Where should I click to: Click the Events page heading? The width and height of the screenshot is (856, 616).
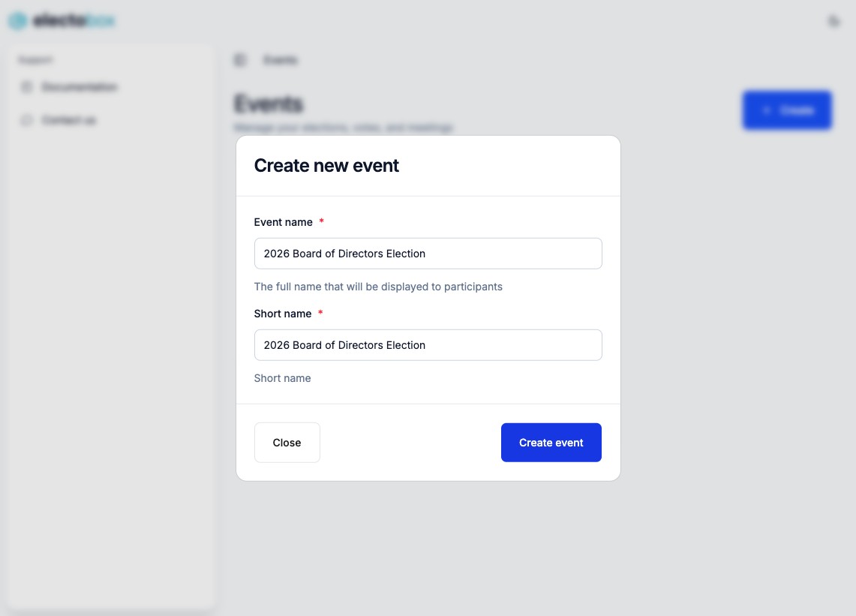[x=269, y=104]
